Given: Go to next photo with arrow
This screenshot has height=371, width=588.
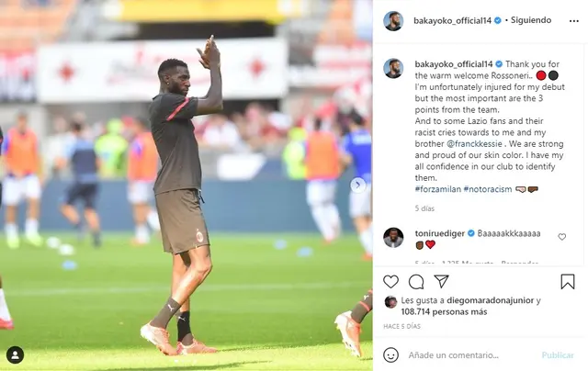Looking at the screenshot, I should [357, 185].
